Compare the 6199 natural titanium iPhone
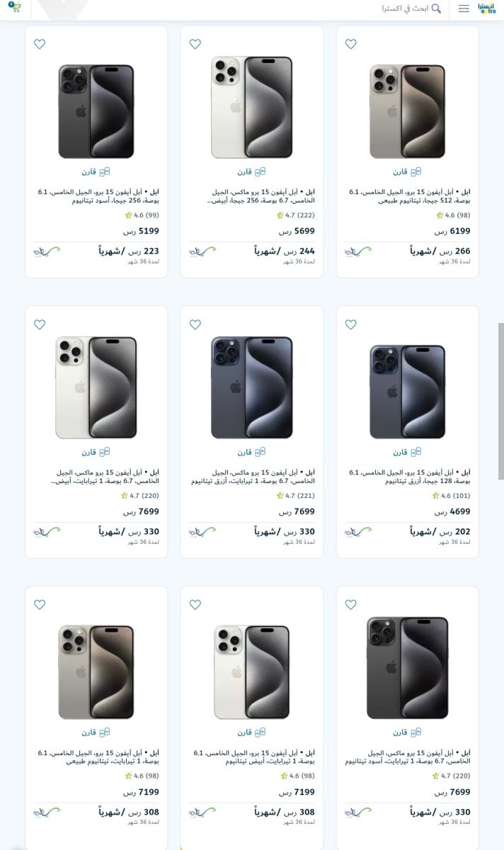The width and height of the screenshot is (504, 850). coord(407,171)
